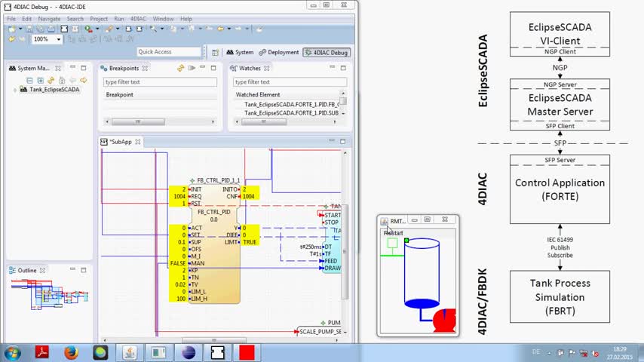Switch to the Deployment perspective

(278, 53)
